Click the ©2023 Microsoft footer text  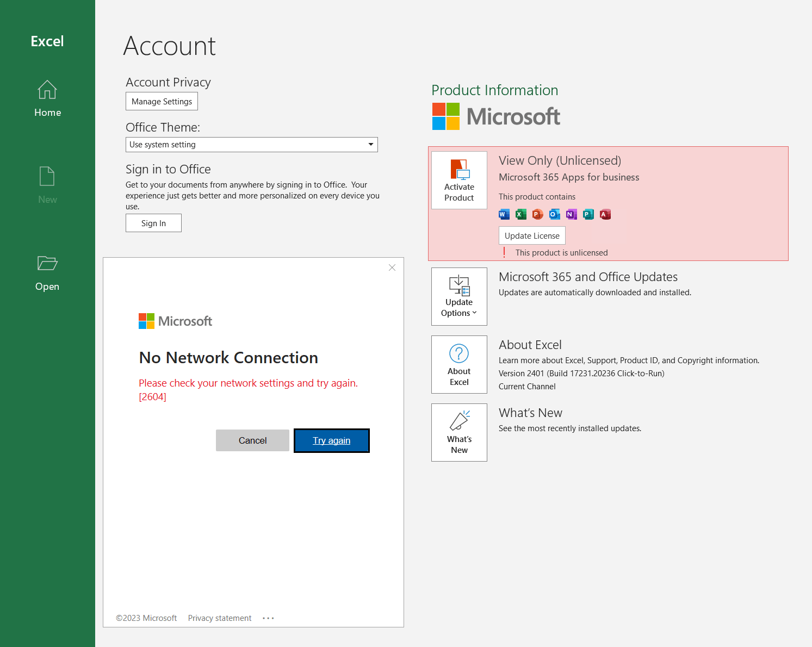coord(146,618)
